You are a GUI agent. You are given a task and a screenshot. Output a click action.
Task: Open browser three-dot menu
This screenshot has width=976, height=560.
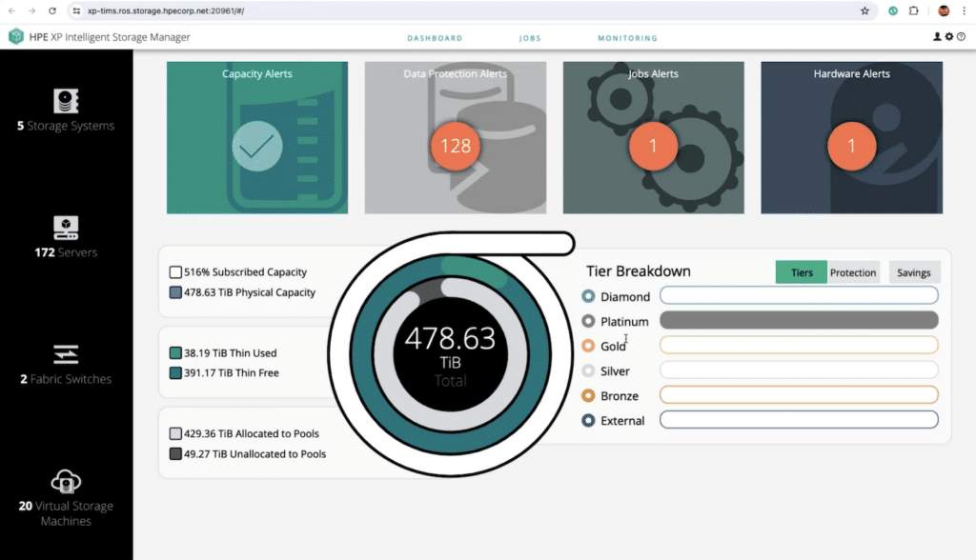965,10
